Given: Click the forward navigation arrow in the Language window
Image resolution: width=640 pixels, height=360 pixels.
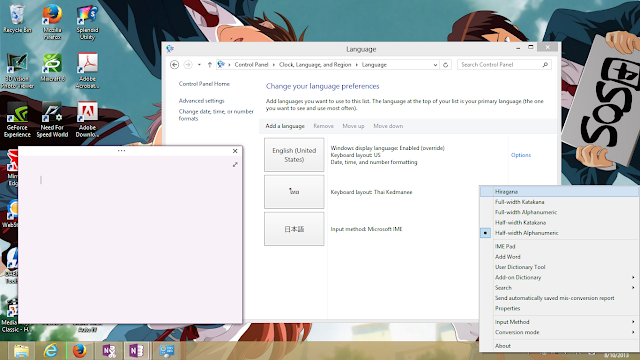Looking at the screenshot, I should pyautogui.click(x=188, y=64).
